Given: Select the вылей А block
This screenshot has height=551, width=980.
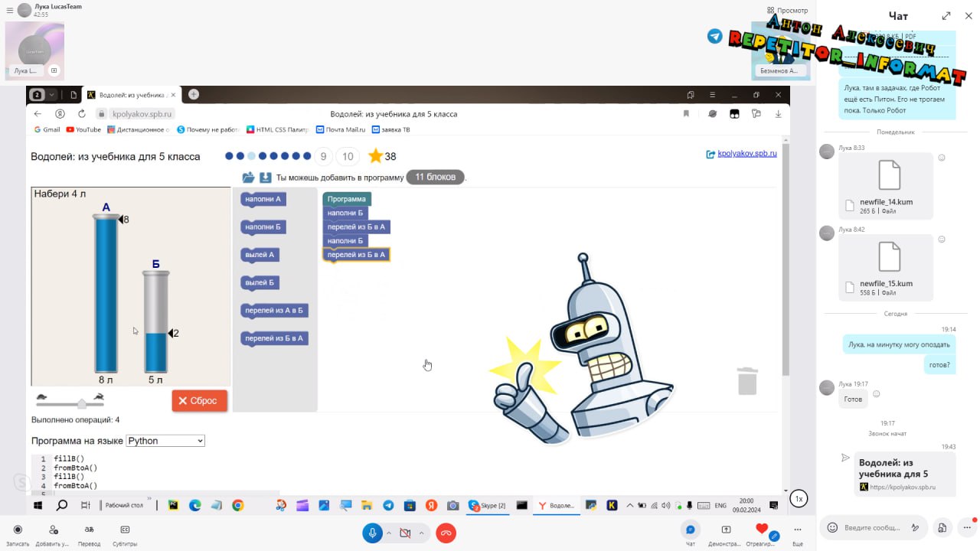Looking at the screenshot, I should [260, 255].
